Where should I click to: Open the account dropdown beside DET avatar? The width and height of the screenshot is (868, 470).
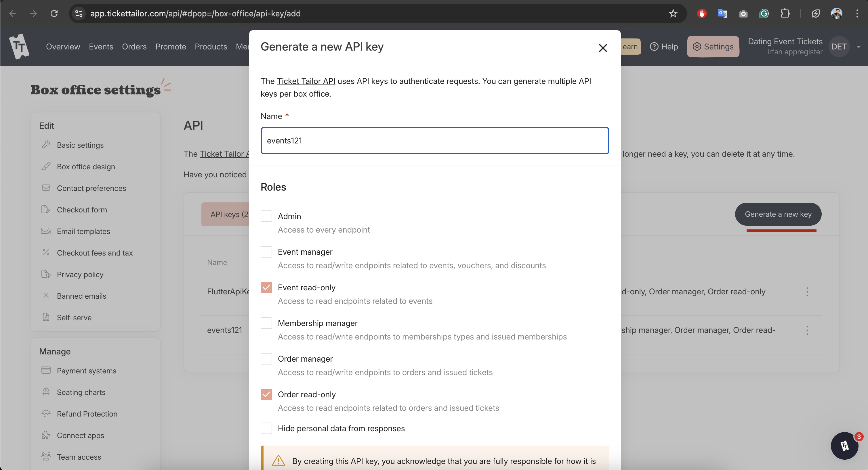[859, 47]
